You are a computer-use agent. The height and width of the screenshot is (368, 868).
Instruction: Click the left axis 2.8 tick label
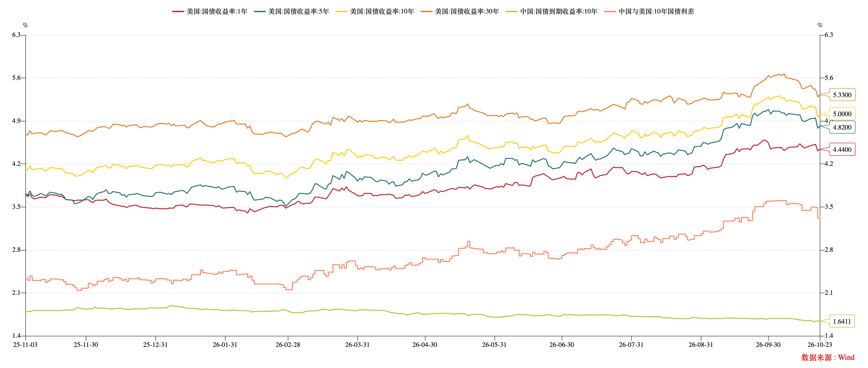tap(17, 250)
